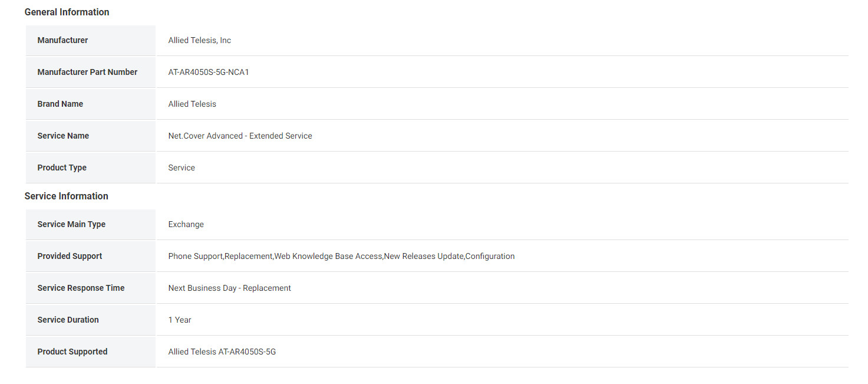Click the Service Duration label
868x384 pixels.
tap(68, 320)
